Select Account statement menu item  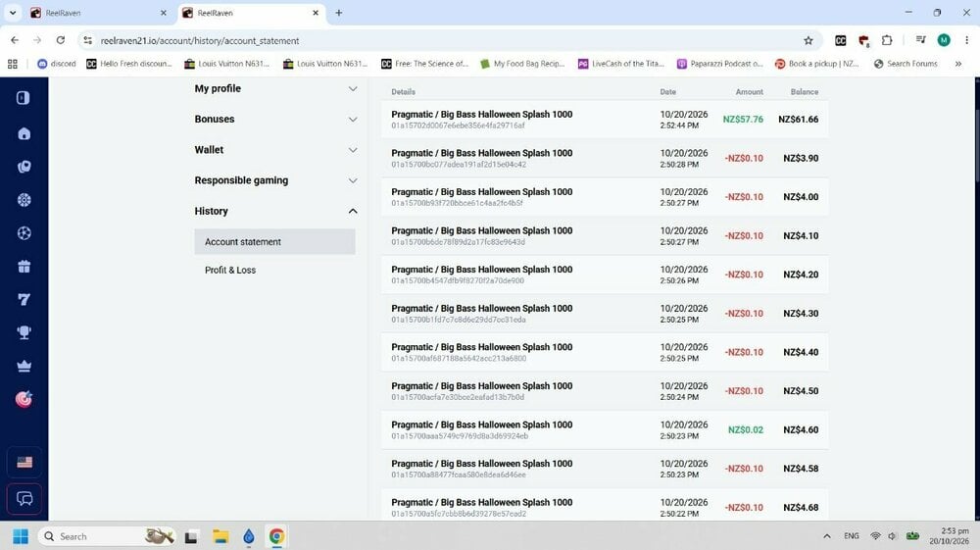pos(274,242)
